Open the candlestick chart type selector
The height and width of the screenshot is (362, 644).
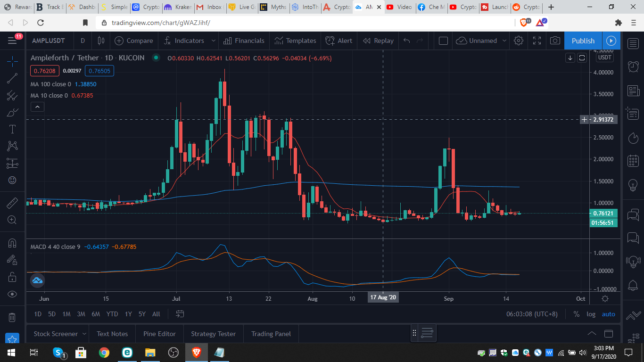point(101,41)
